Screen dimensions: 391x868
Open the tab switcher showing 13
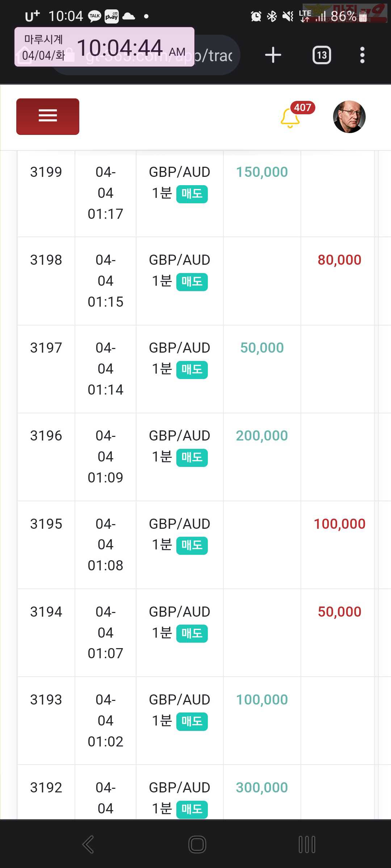coord(321,55)
